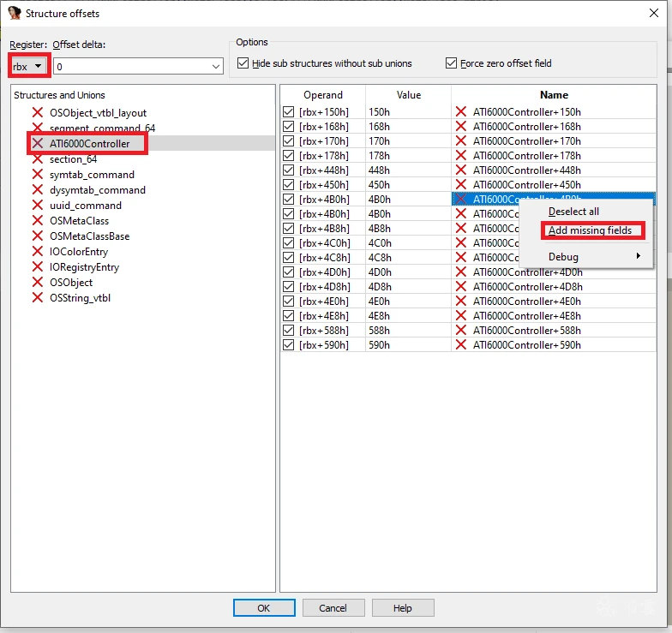Uncheck the [rbx+4C0h] operand checkbox
The image size is (672, 633).
[288, 243]
